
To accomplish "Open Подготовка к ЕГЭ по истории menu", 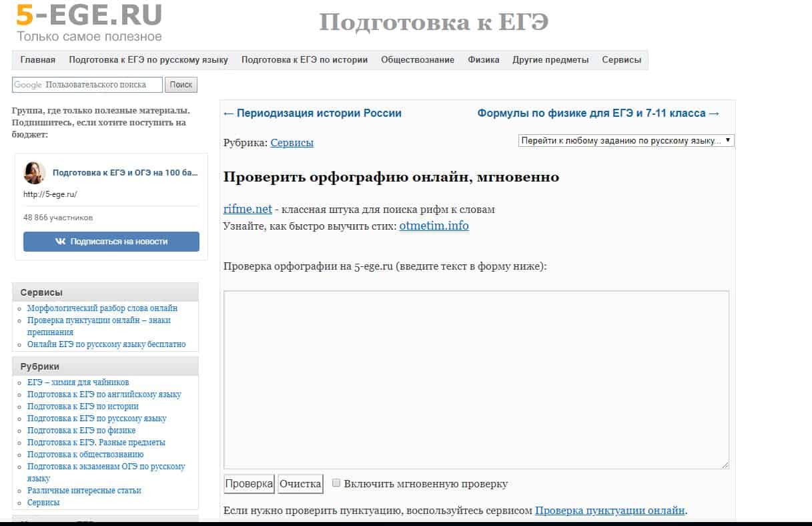I will 304,60.
